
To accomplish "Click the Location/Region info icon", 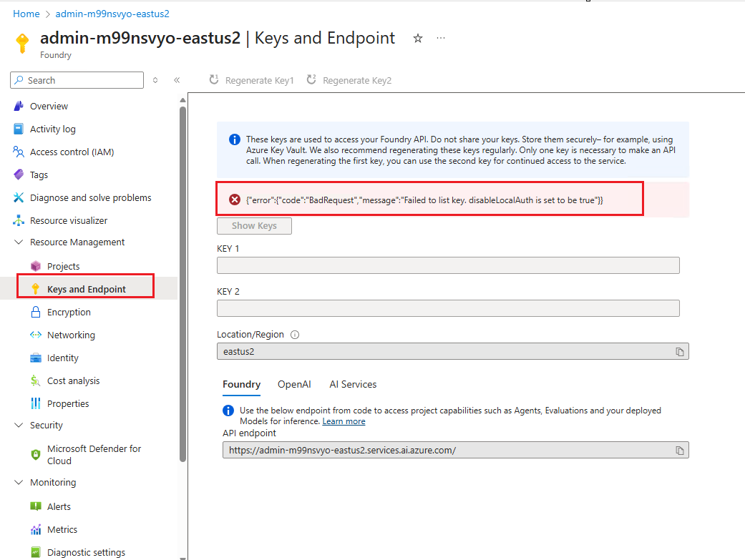I will click(x=295, y=335).
